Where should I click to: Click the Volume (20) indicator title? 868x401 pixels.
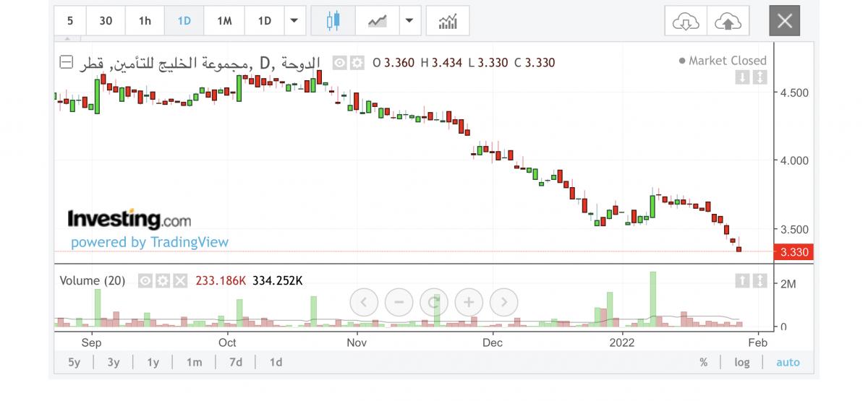click(x=93, y=280)
